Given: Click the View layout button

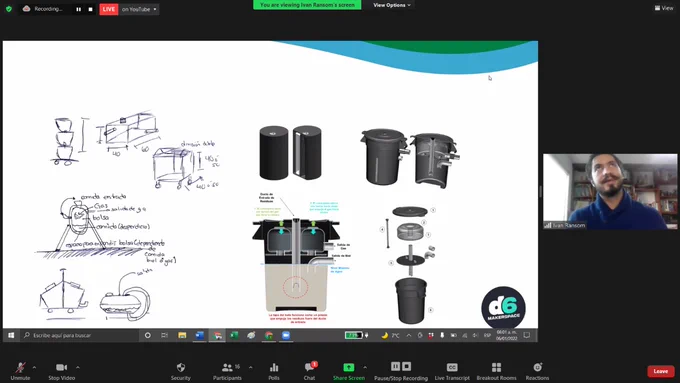Looking at the screenshot, I should 664,8.
